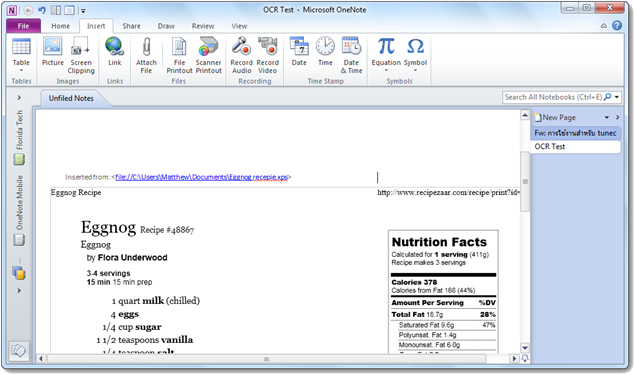Insert an Equation with the pi icon
Viewport: 634px width, 374px height.
(x=386, y=46)
